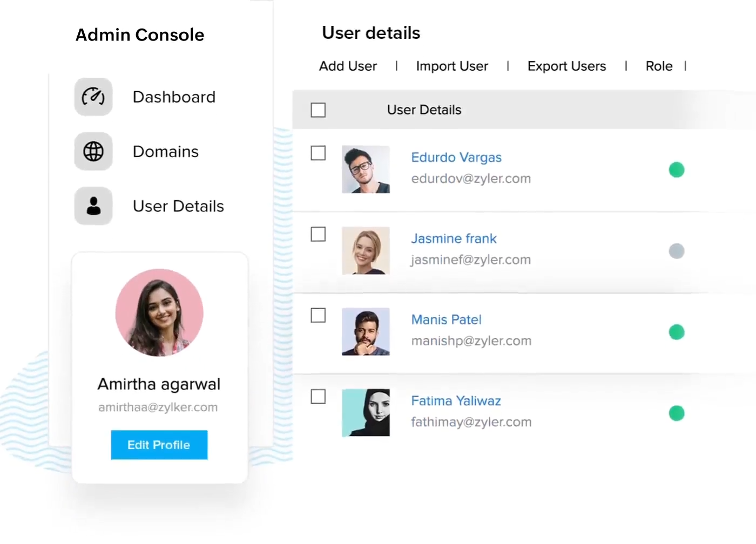The image size is (756, 544).
Task: Tick the select-all checkbox in table header
Action: pyautogui.click(x=318, y=110)
